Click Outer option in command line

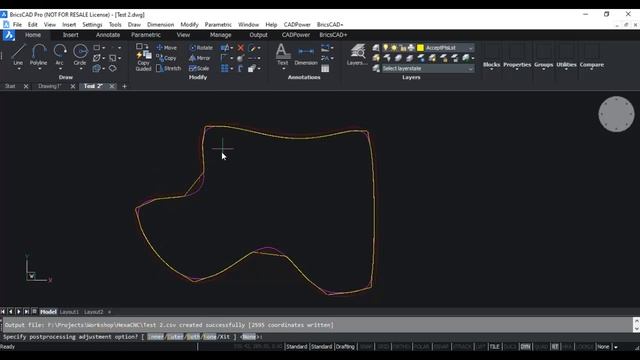(x=175, y=337)
